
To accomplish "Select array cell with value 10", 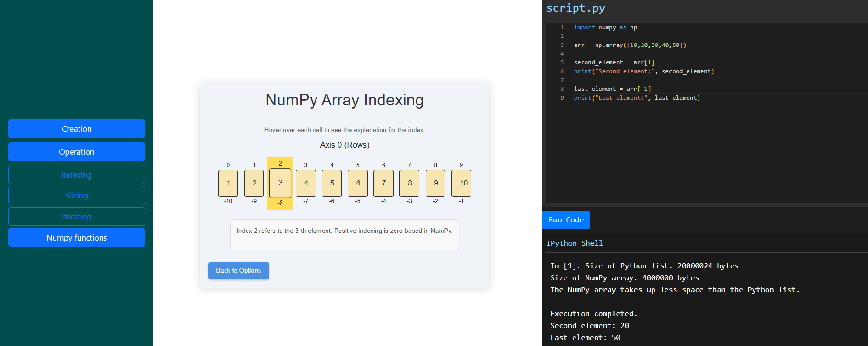I will tap(462, 183).
